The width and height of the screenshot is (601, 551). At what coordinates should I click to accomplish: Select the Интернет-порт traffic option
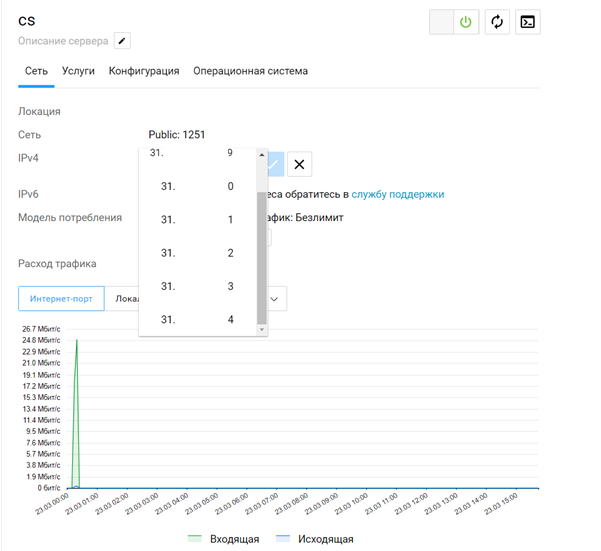(61, 298)
